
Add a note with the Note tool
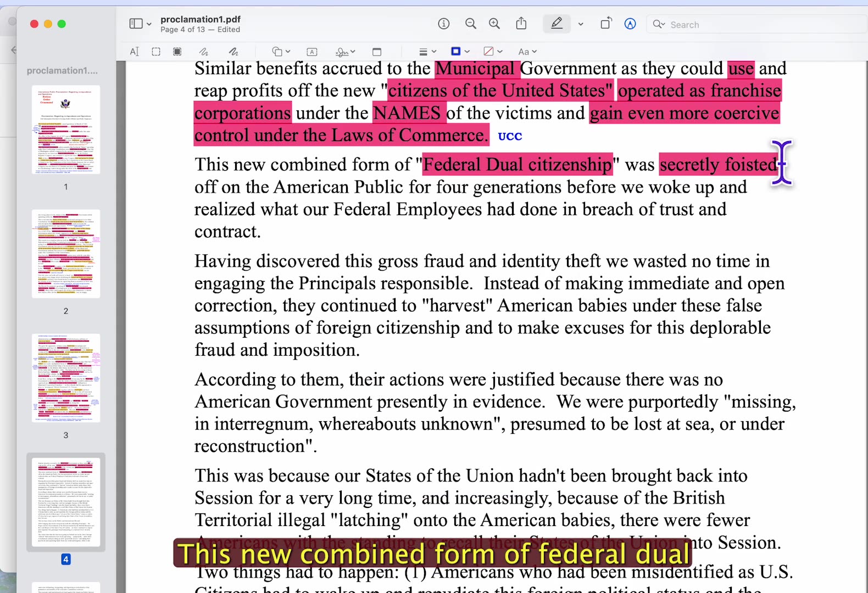tap(377, 52)
